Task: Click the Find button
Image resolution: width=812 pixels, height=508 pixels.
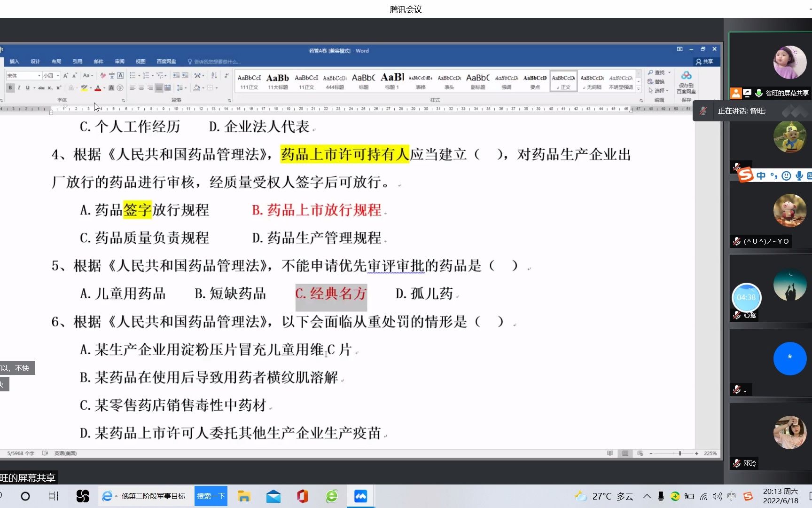Action: pos(657,72)
